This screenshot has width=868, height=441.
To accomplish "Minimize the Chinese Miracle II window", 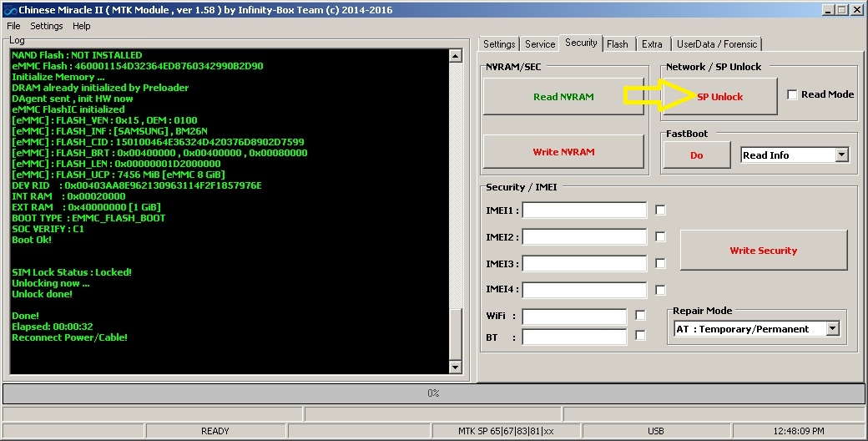I will pyautogui.click(x=828, y=10).
